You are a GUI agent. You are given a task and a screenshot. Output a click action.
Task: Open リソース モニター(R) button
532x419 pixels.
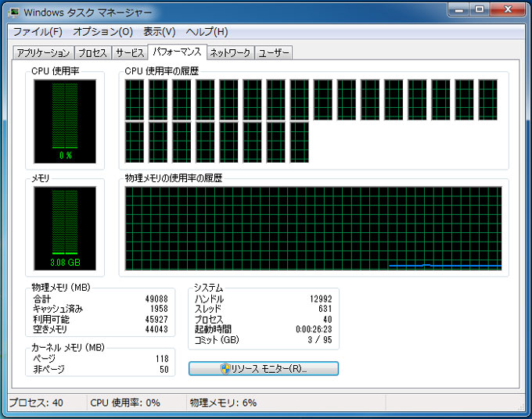tap(264, 368)
